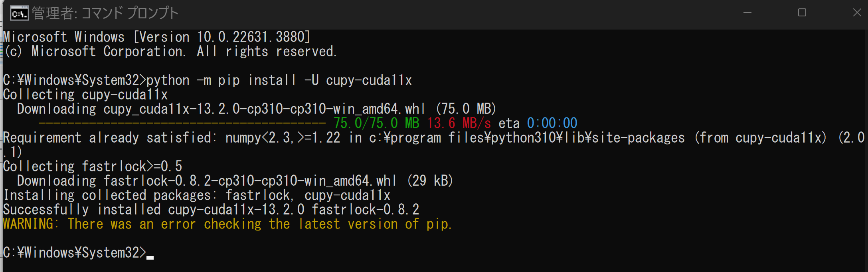Click the Microsoft Windows version line
This screenshot has height=272, width=868.
tap(156, 37)
